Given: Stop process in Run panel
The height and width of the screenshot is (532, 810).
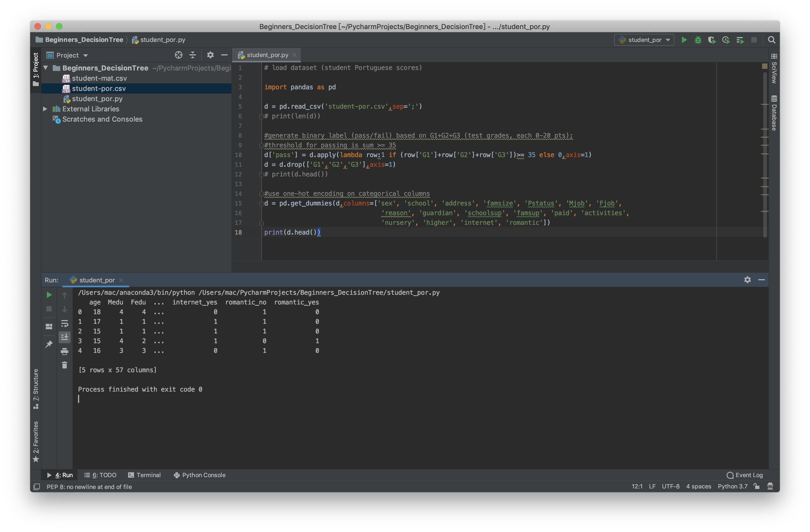Looking at the screenshot, I should [49, 309].
